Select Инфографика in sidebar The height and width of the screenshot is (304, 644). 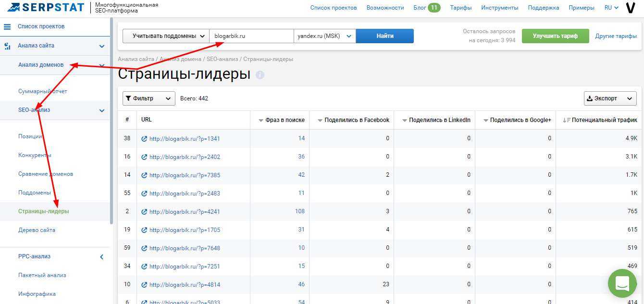pyautogui.click(x=37, y=294)
